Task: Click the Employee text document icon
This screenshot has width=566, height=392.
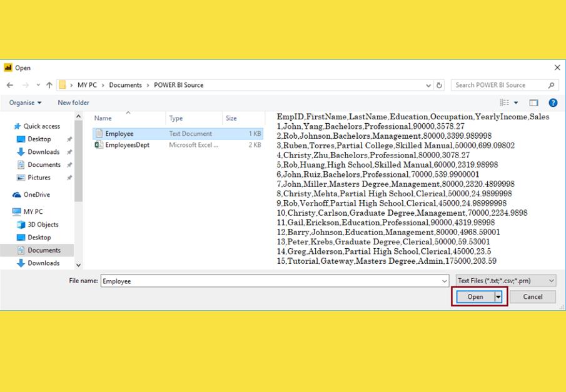Action: [x=99, y=134]
